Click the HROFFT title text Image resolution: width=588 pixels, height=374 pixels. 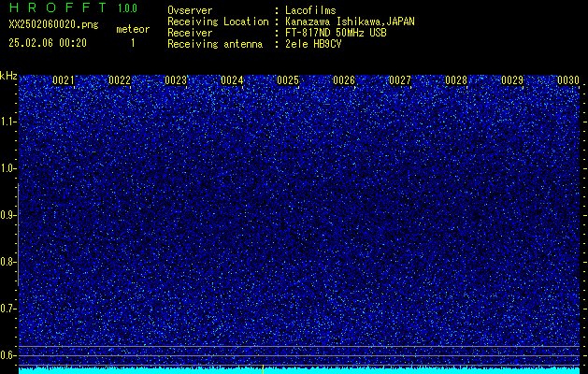(x=57, y=7)
